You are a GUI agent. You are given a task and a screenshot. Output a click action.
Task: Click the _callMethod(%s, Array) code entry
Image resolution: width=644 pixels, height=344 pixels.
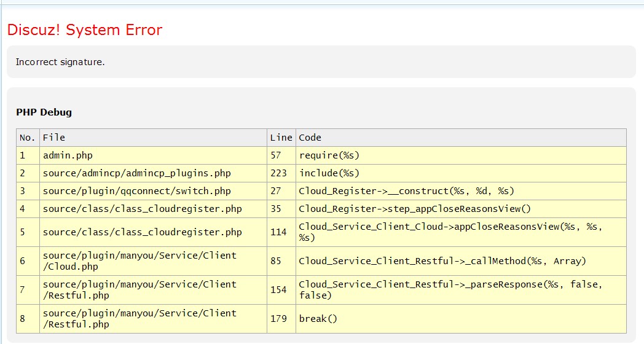click(x=442, y=261)
